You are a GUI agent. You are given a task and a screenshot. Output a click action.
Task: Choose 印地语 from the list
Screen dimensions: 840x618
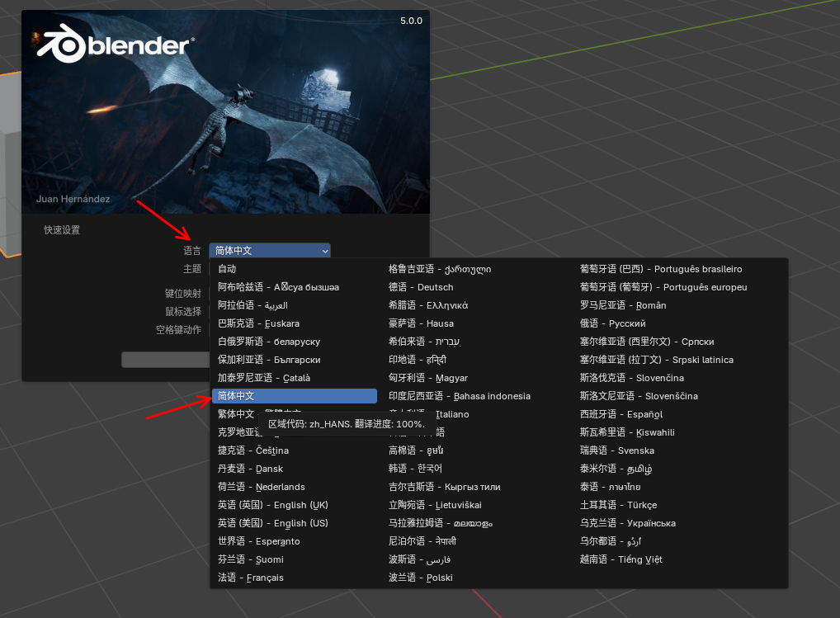coord(477,360)
